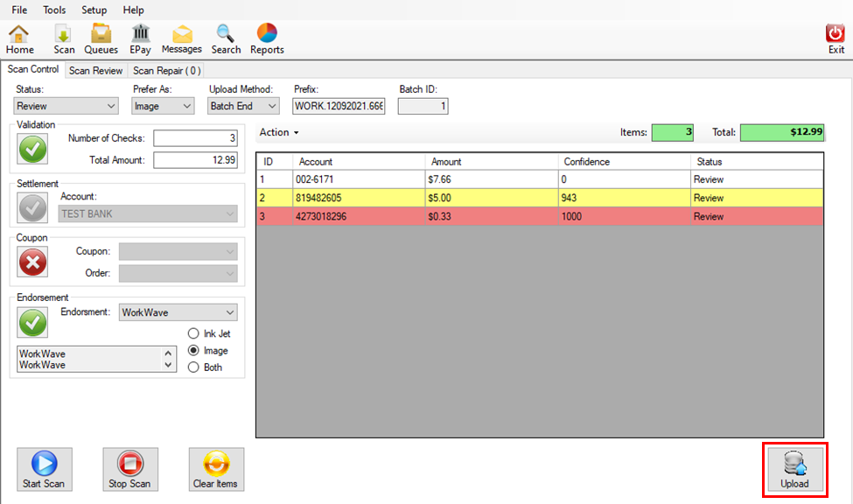Expand the Upload Method dropdown
The height and width of the screenshot is (504, 853).
point(242,105)
